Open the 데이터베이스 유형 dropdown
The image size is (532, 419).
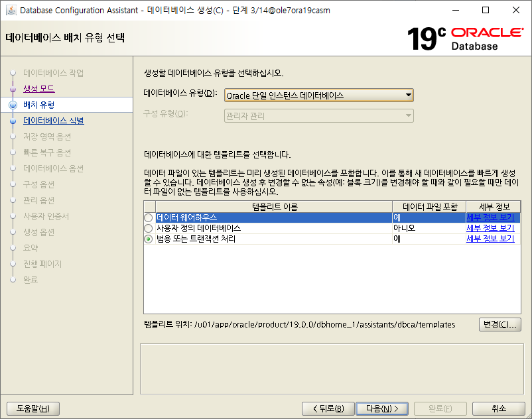click(318, 95)
